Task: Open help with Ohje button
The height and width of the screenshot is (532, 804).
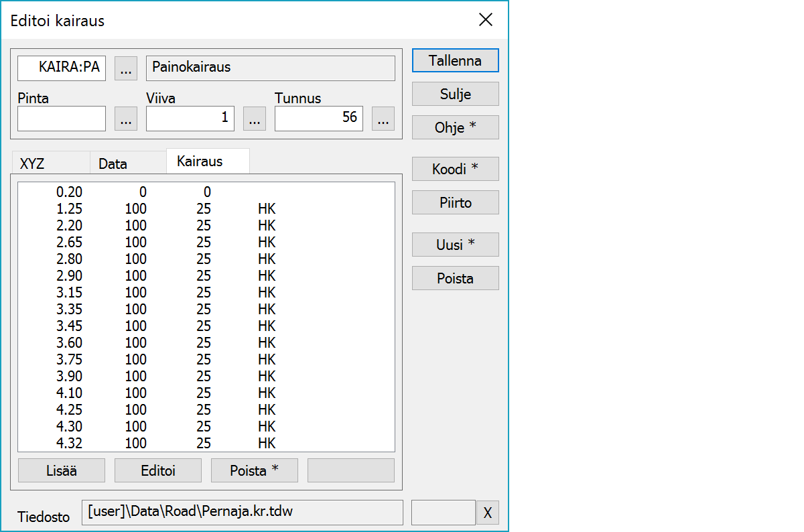Action: (455, 127)
